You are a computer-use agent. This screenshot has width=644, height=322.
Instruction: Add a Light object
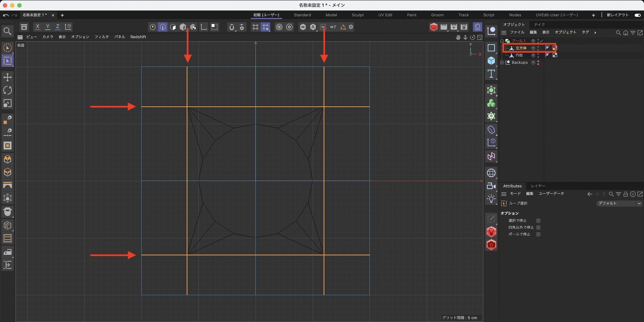tap(491, 199)
